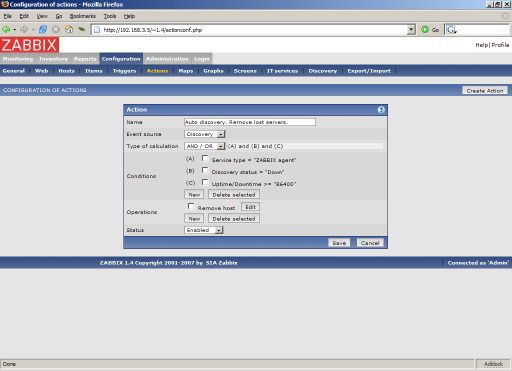
Task: Open the Actions submenu link
Action: [157, 71]
